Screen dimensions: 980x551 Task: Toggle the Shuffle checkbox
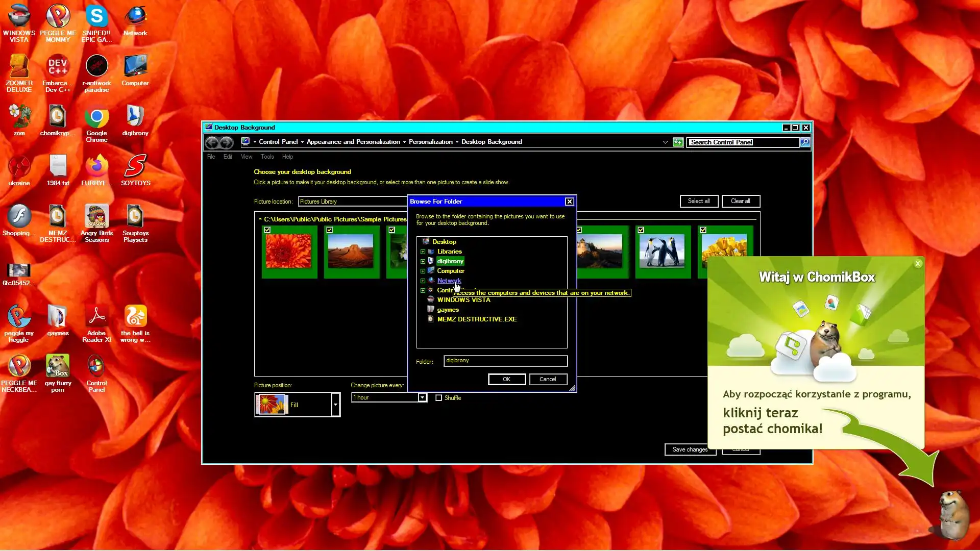coord(438,398)
